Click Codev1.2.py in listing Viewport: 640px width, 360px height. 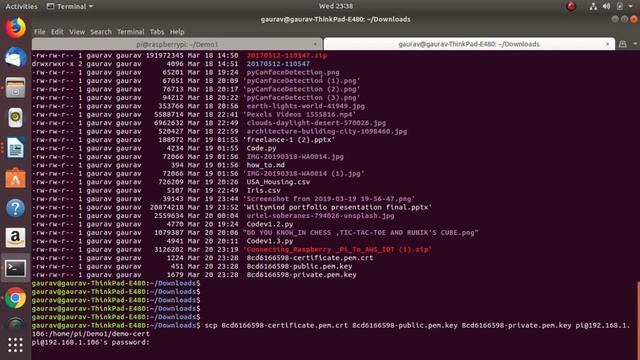tap(270, 224)
